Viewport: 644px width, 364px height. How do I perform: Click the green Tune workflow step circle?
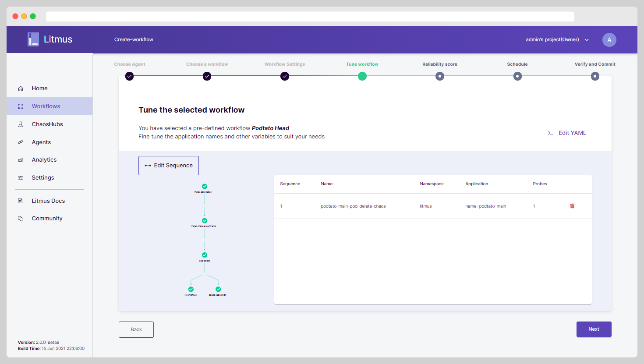(362, 76)
